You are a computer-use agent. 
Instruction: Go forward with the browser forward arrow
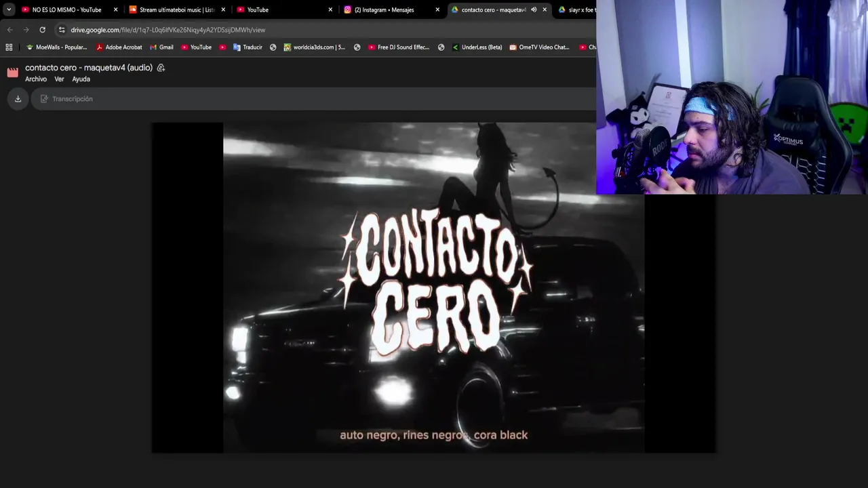(26, 30)
